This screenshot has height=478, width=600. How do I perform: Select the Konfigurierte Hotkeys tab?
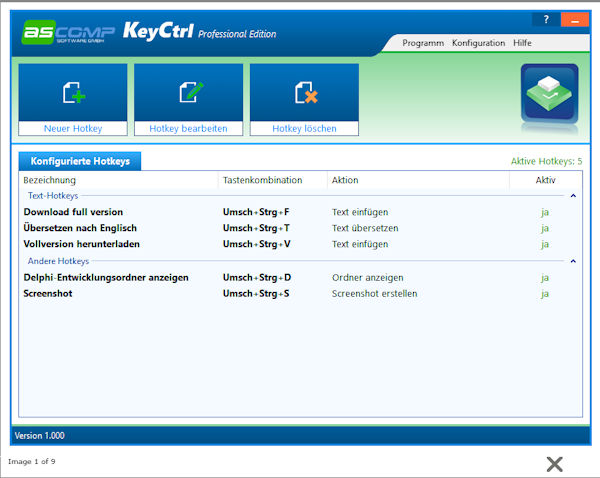point(80,161)
